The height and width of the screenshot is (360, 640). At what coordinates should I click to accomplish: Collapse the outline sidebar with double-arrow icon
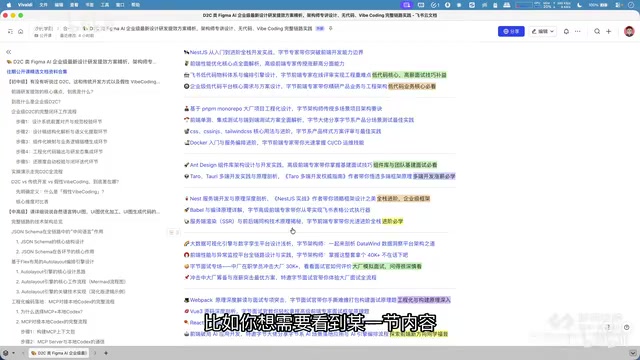[x=9, y=52]
